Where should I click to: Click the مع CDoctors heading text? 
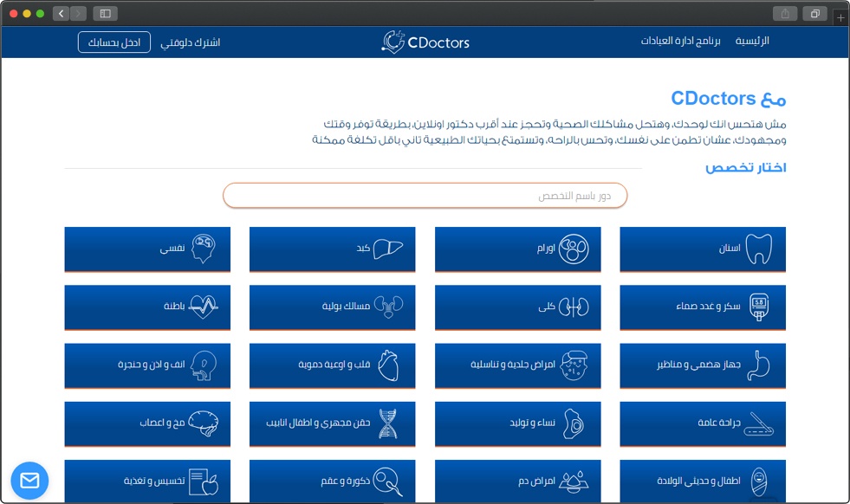tap(729, 99)
